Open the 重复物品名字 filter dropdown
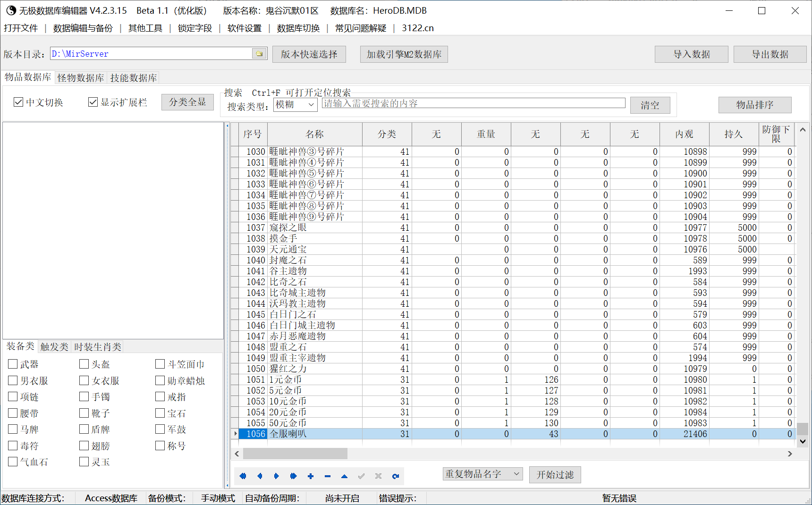Viewport: 812px width, 505px height. coord(482,474)
